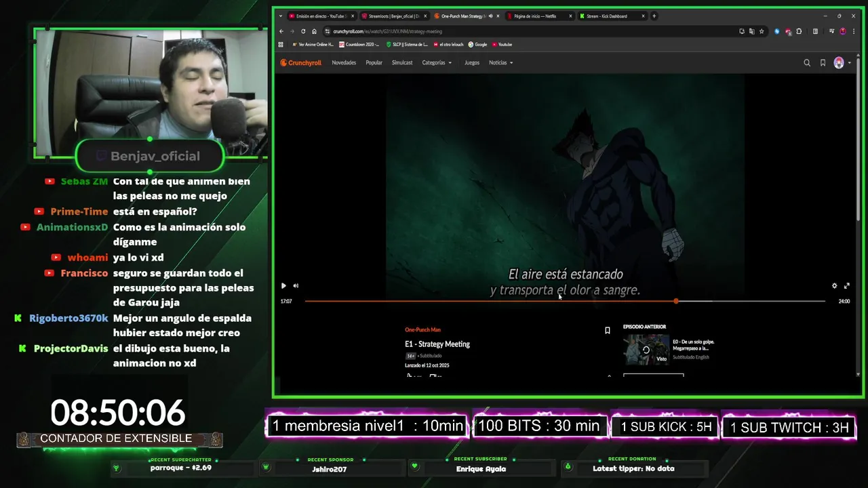868x488 pixels.
Task: Seek video using the orange progress bar handle
Action: click(x=676, y=301)
